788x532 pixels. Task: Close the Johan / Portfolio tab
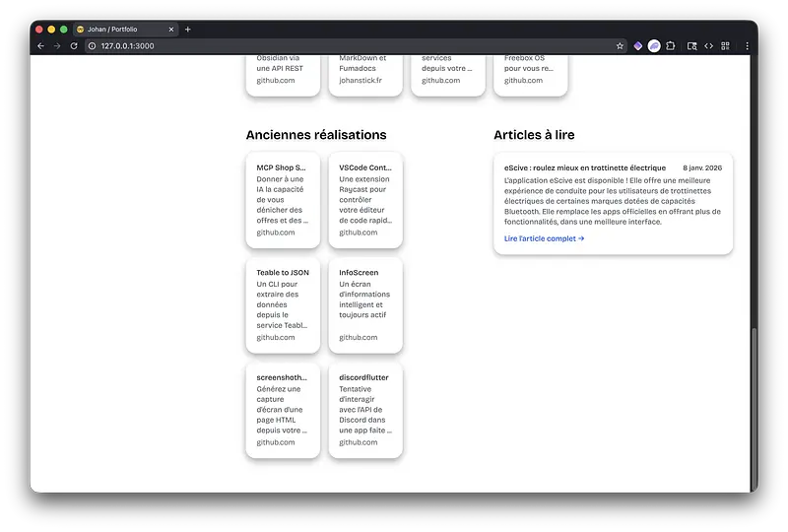coord(170,29)
